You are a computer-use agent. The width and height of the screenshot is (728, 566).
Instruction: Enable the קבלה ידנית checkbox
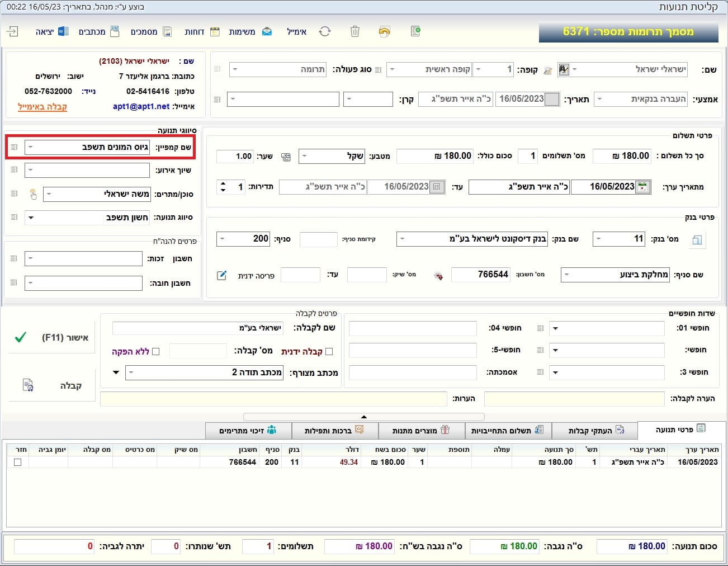[329, 351]
